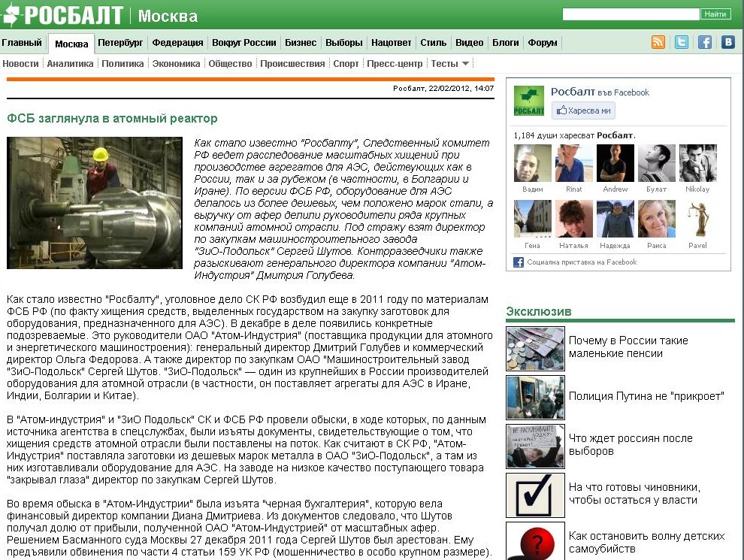This screenshot has width=744, height=560.
Task: Click Наталья's Facebook profile photo
Action: [573, 219]
